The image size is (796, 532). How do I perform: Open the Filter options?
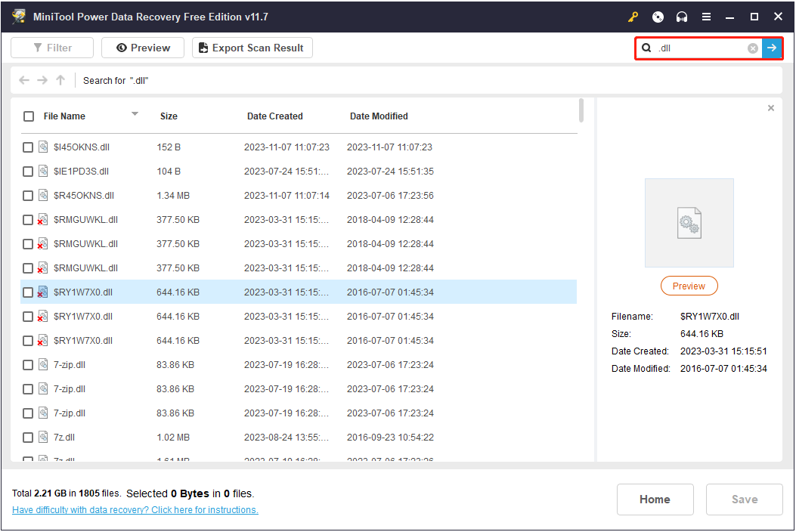pos(51,47)
